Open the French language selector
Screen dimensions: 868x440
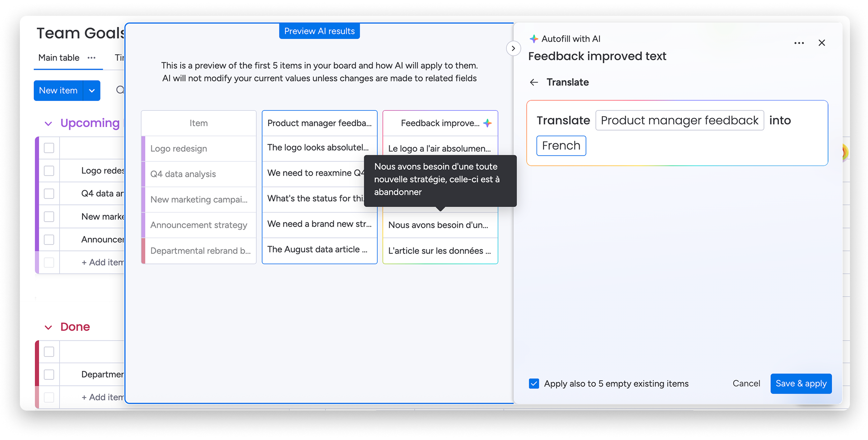[561, 146]
